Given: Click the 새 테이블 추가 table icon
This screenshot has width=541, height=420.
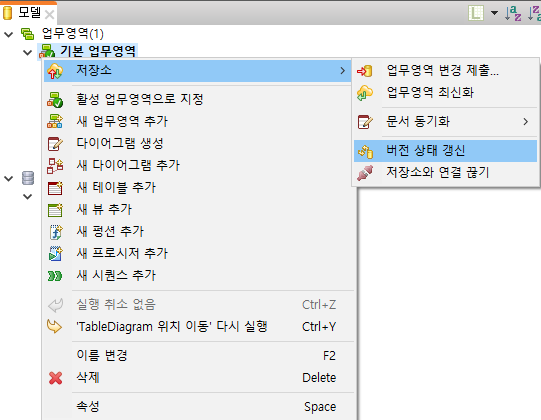Looking at the screenshot, I should tap(55, 188).
